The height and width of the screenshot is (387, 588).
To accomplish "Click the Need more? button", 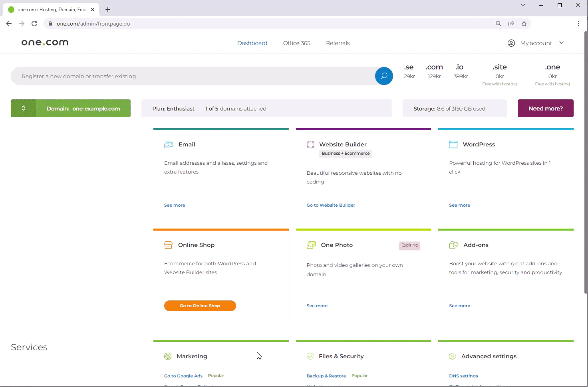I will pos(545,109).
